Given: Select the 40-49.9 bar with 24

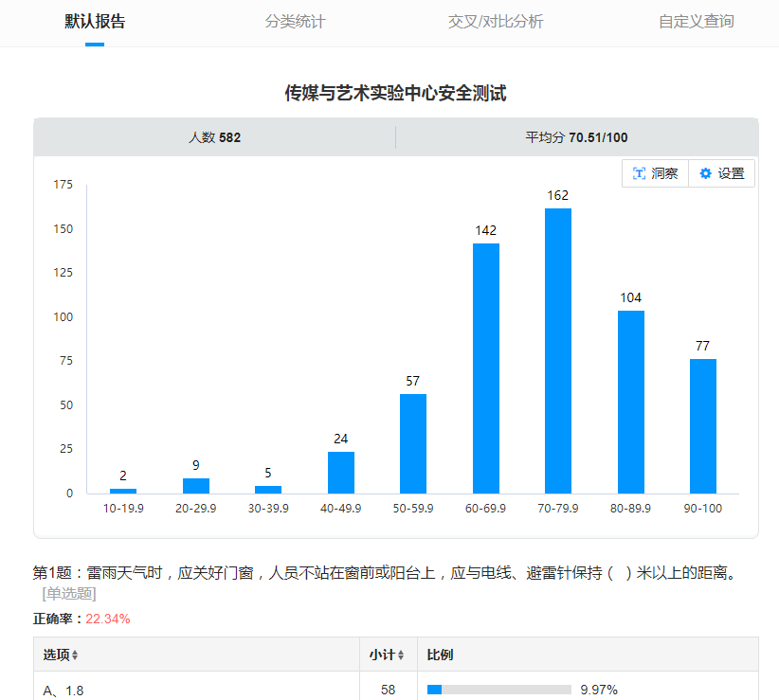Looking at the screenshot, I should [x=341, y=473].
